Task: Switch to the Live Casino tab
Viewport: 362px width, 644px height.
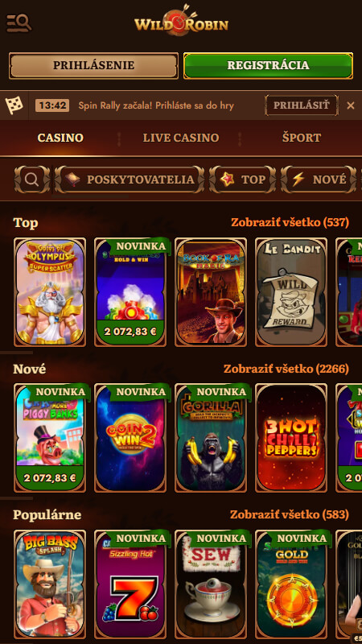Action: pyautogui.click(x=180, y=138)
